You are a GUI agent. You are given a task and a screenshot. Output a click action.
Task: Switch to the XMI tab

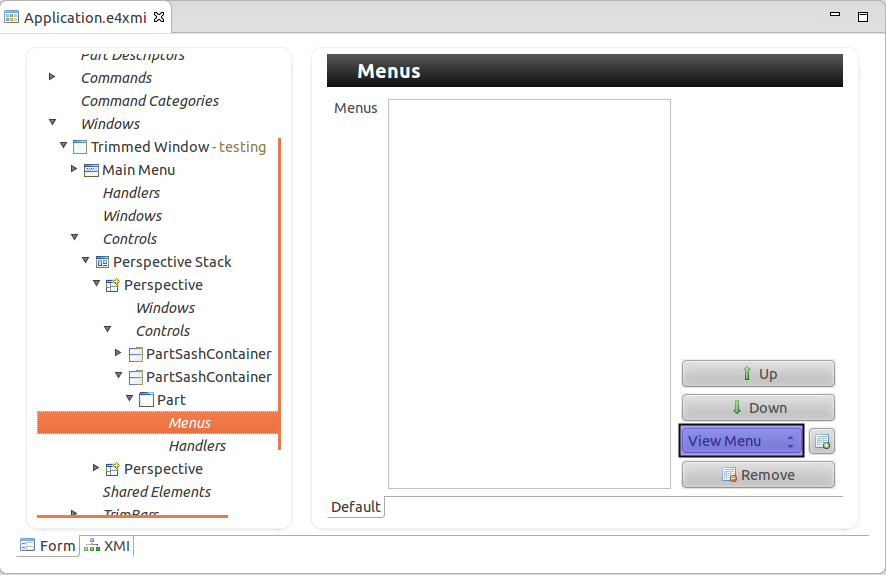coord(107,546)
